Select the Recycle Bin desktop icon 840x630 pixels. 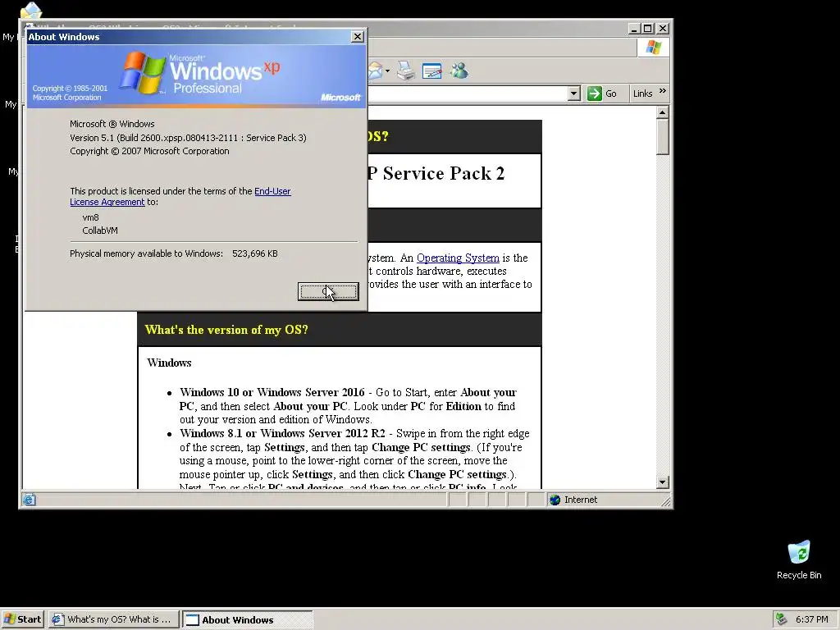pos(799,559)
